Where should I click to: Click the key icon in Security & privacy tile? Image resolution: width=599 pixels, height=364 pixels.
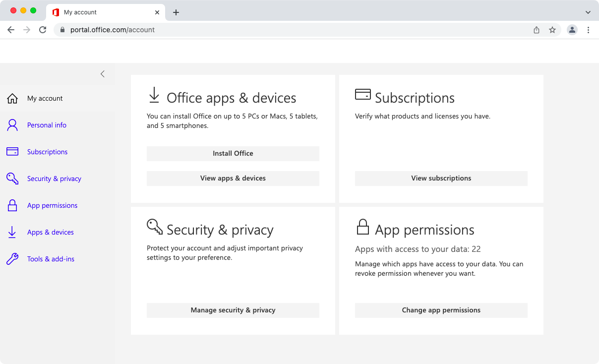pyautogui.click(x=155, y=227)
